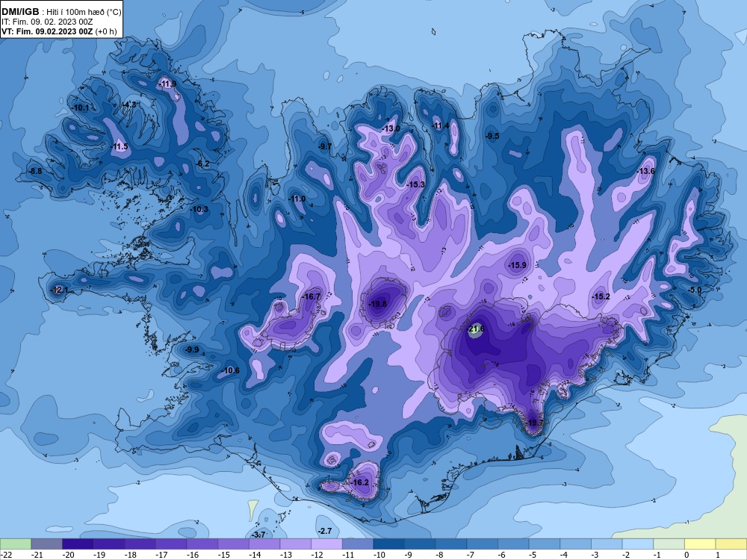Click the -13.0 temperature label
The height and width of the screenshot is (560, 747).
click(391, 128)
